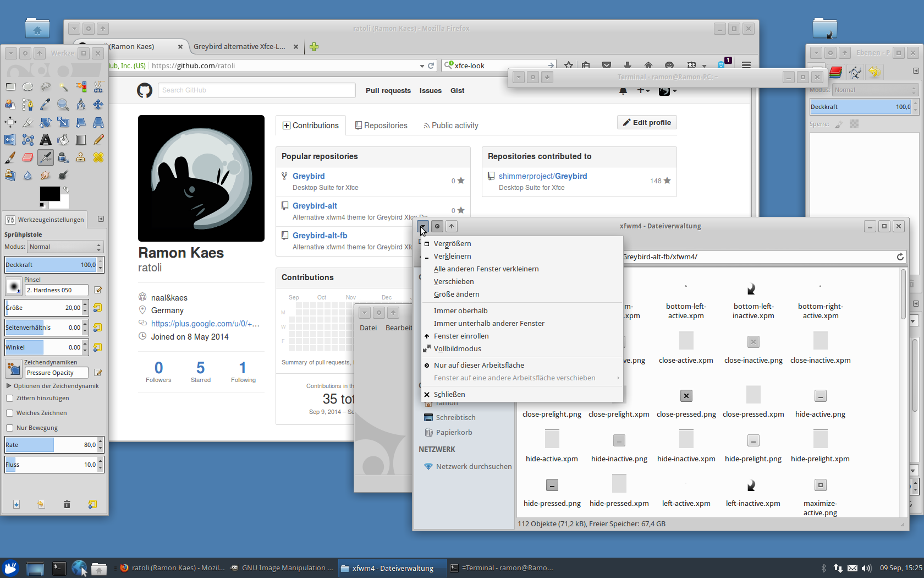The height and width of the screenshot is (578, 924).
Task: Open Modus dropdown in Werkzeugeinstellungen
Action: click(x=65, y=247)
